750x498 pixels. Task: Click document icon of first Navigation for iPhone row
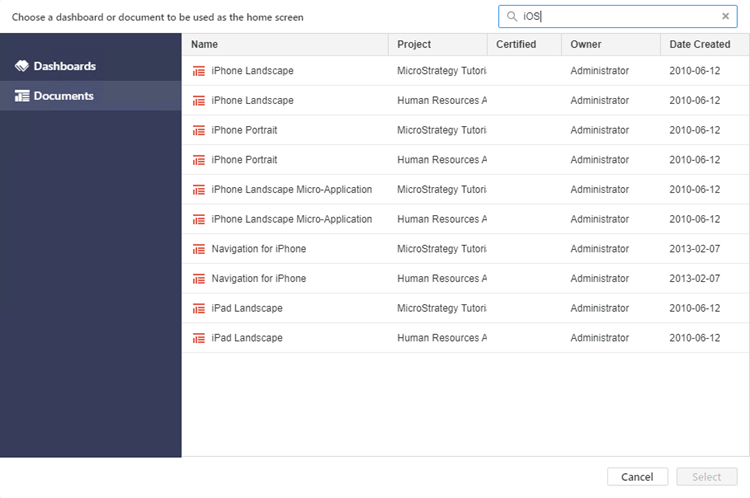[x=199, y=249]
